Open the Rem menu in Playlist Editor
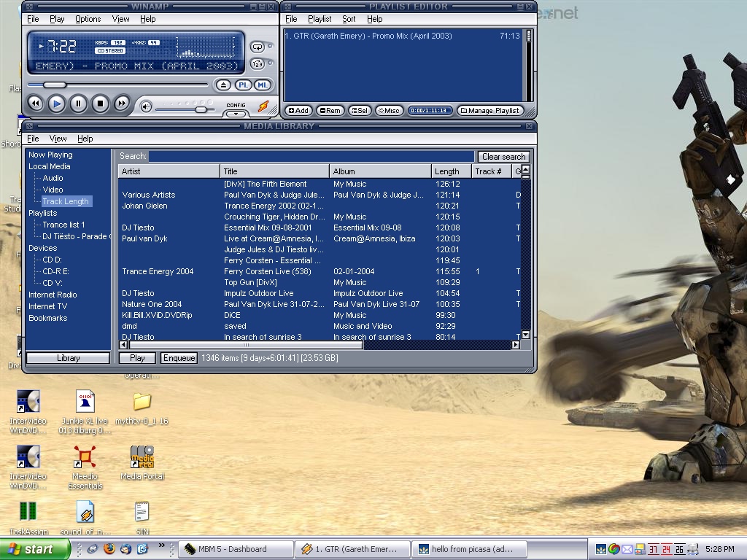This screenshot has width=747, height=560. (x=330, y=111)
